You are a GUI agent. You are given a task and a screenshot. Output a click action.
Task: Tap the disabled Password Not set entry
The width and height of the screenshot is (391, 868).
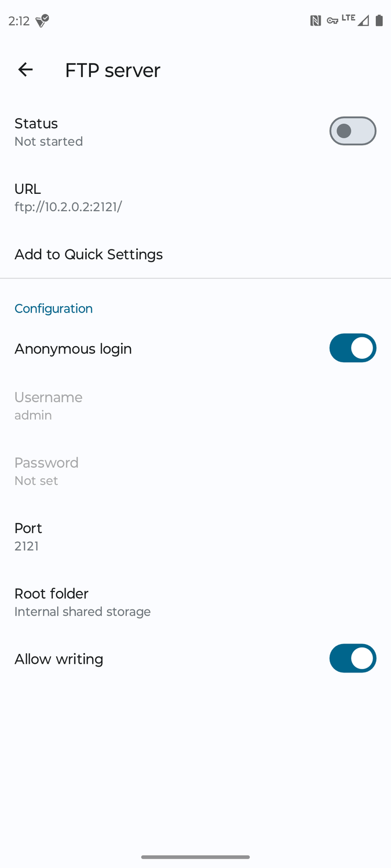point(195,471)
